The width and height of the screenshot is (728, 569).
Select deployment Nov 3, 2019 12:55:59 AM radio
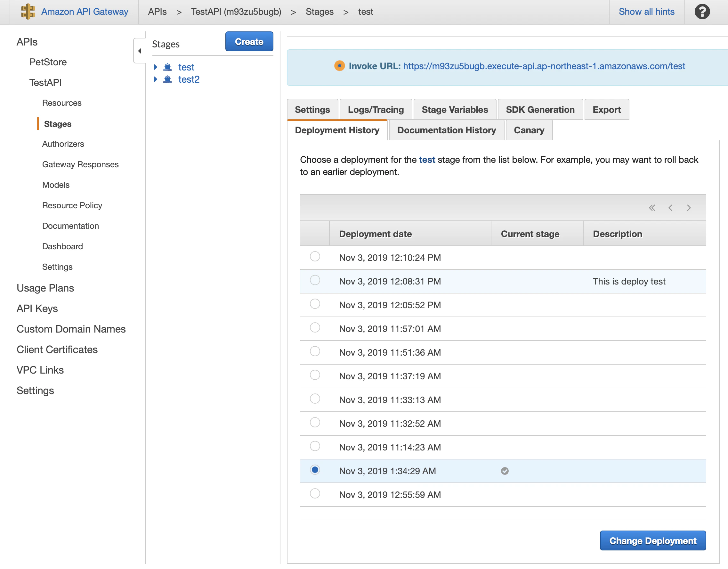coord(315,493)
